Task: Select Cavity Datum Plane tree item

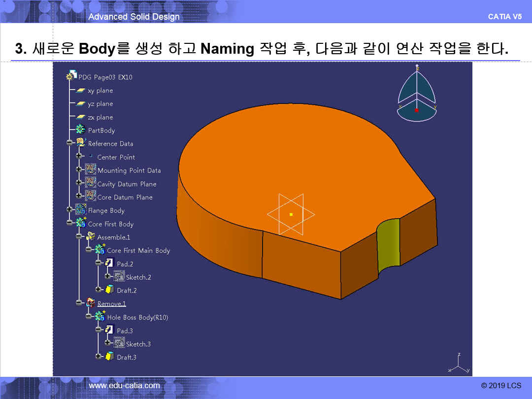Action: click(x=127, y=184)
